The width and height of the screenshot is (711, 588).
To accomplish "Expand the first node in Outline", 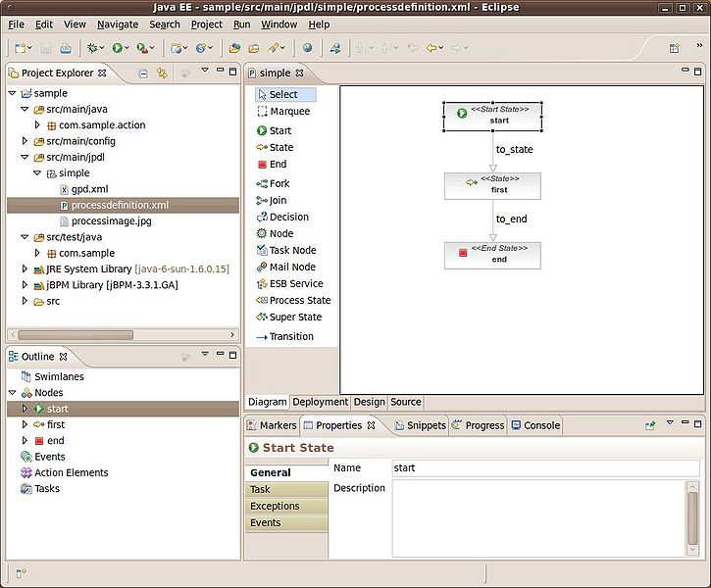I will (25, 425).
